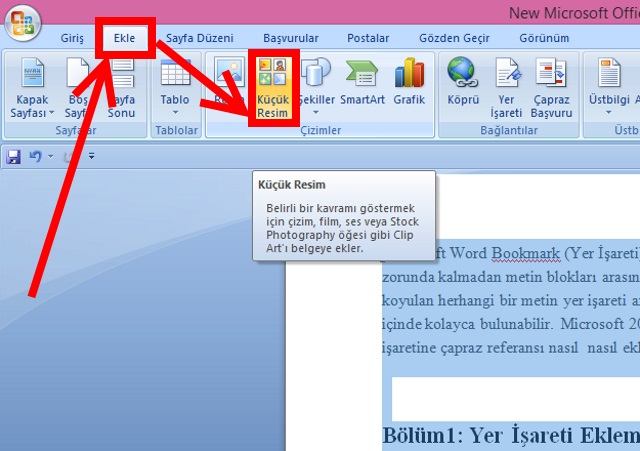The image size is (640, 451).
Task: Expand the Tablo dropdown arrow
Action: click(175, 113)
